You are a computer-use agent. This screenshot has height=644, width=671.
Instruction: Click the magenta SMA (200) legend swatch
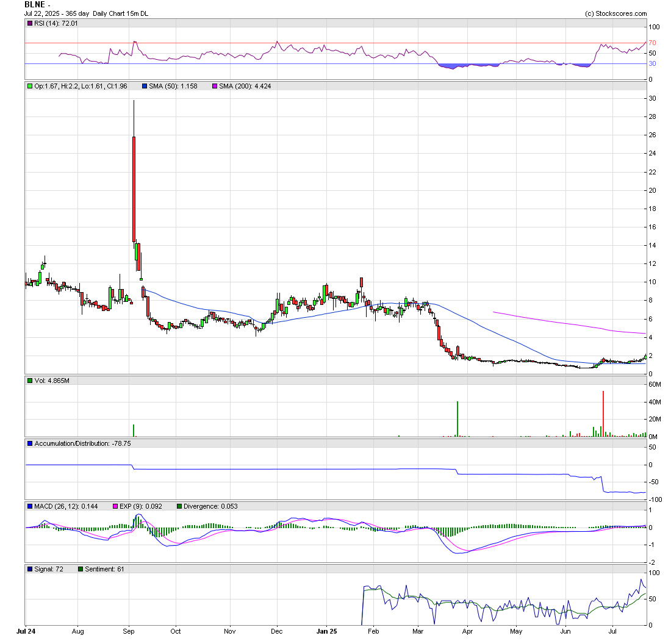[215, 87]
